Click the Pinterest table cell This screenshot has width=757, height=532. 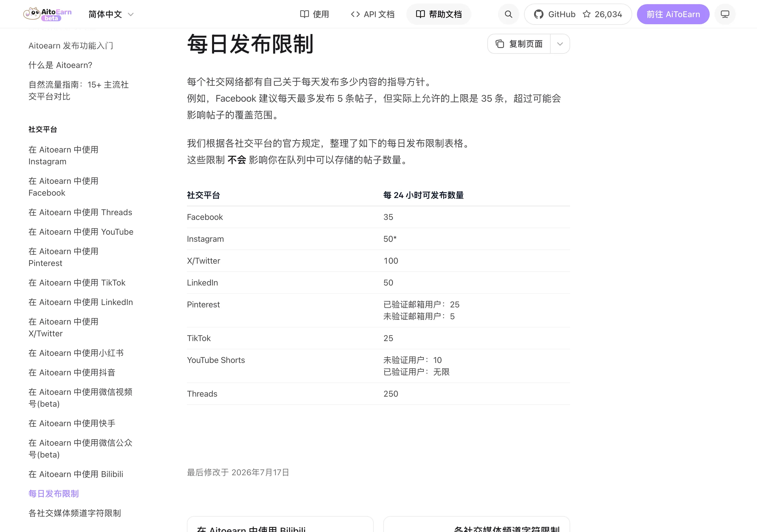[x=203, y=304]
